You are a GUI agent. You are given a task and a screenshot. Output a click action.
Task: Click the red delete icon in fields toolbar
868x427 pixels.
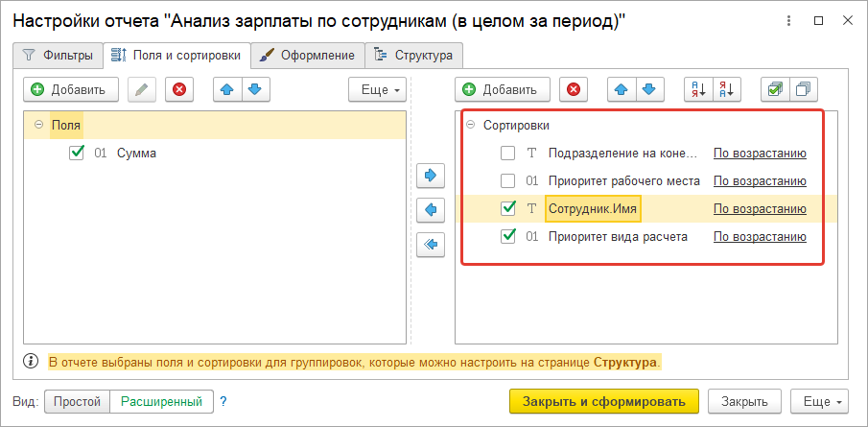178,89
